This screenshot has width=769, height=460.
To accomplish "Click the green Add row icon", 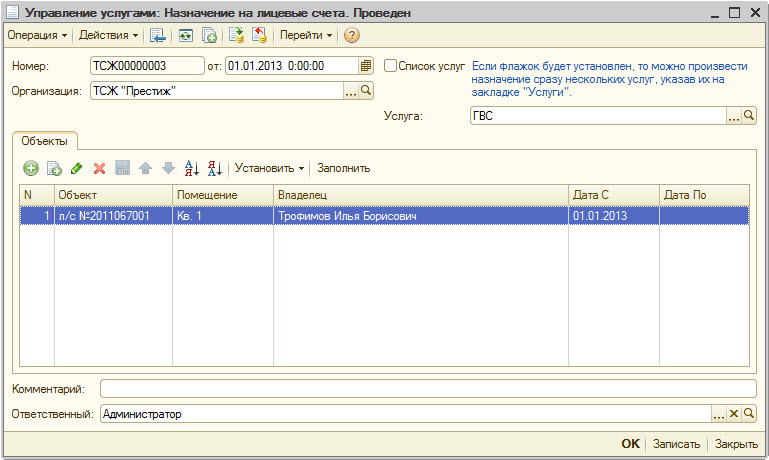I will pyautogui.click(x=31, y=168).
